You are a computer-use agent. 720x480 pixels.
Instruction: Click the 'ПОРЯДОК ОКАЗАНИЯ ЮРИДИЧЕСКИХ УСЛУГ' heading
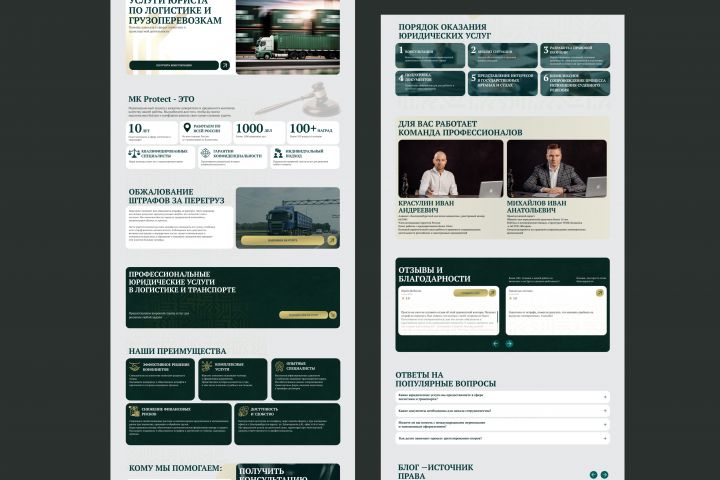coord(444,31)
